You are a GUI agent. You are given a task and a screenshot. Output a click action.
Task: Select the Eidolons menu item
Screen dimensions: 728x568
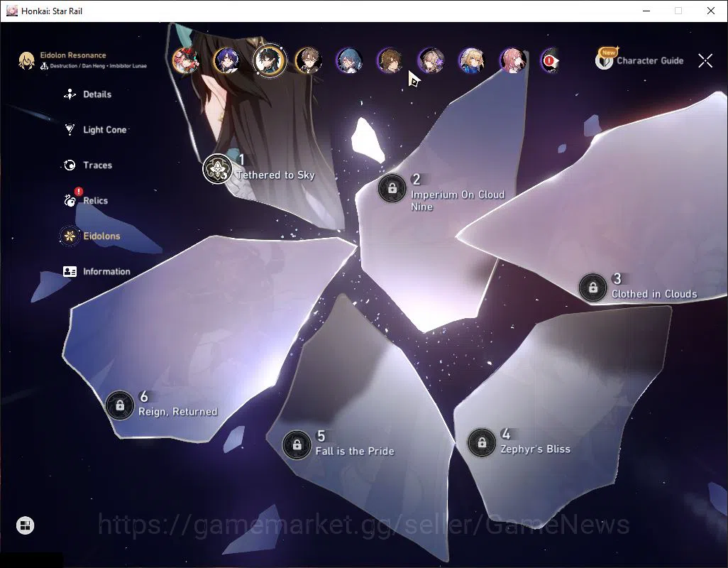[91, 236]
